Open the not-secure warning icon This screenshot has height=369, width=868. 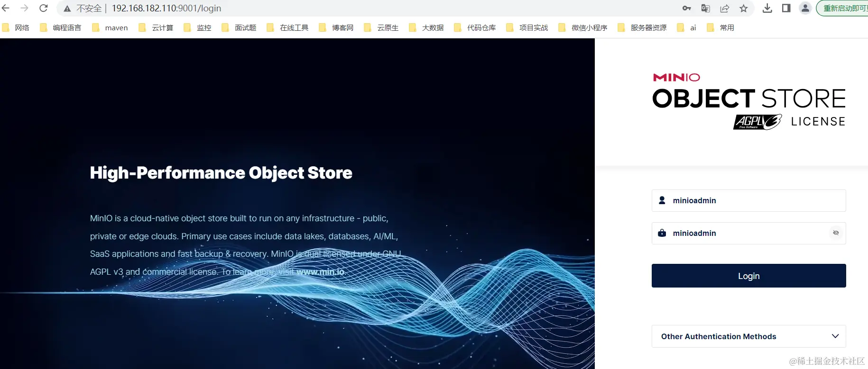point(67,9)
